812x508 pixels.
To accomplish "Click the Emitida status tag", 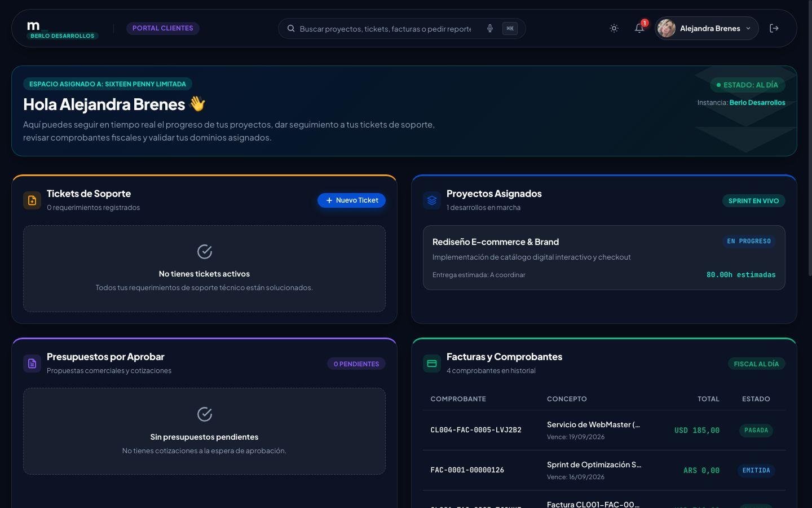I will (756, 470).
